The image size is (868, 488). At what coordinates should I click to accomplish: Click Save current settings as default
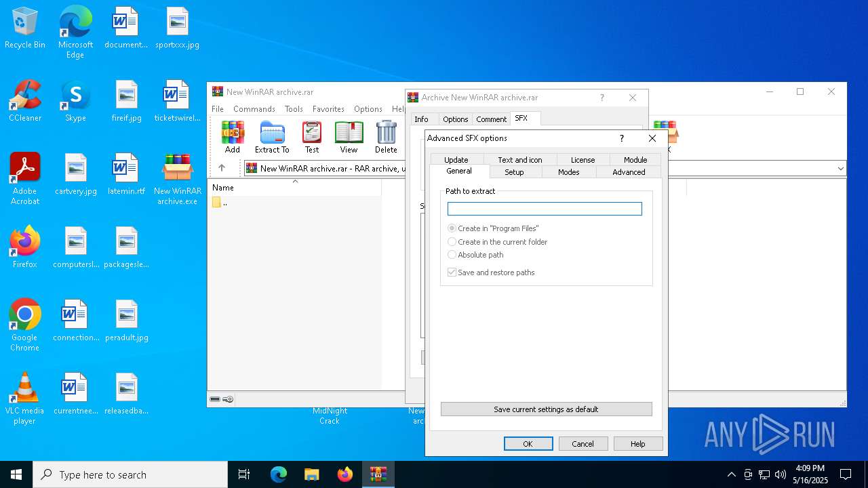[546, 409]
